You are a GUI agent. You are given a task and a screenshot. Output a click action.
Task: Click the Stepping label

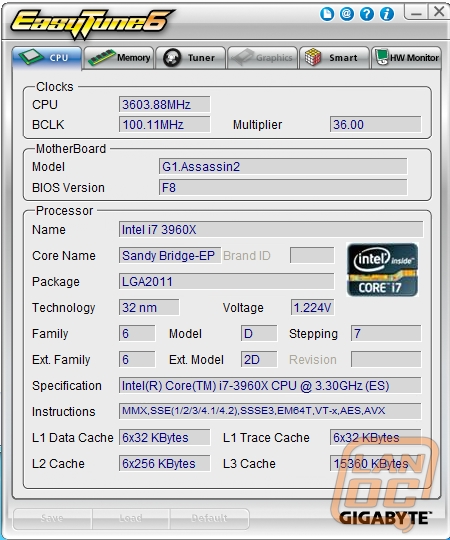(x=313, y=334)
